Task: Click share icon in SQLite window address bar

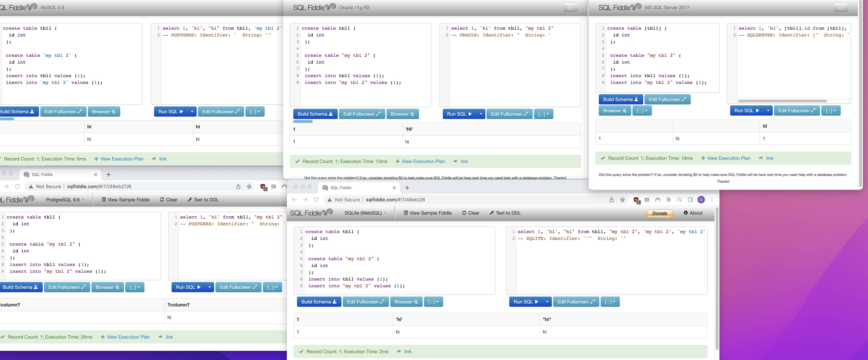Action: pos(611,200)
